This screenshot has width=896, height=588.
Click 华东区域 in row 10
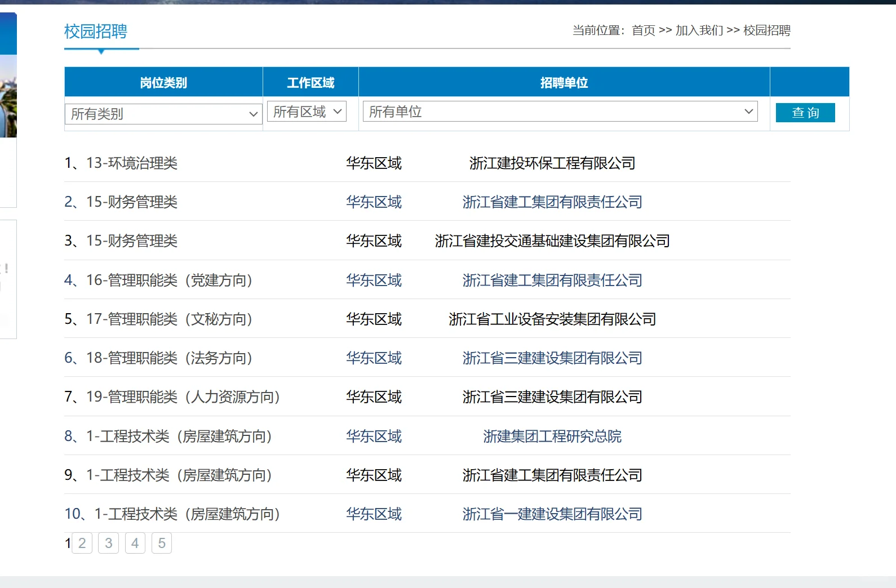374,514
